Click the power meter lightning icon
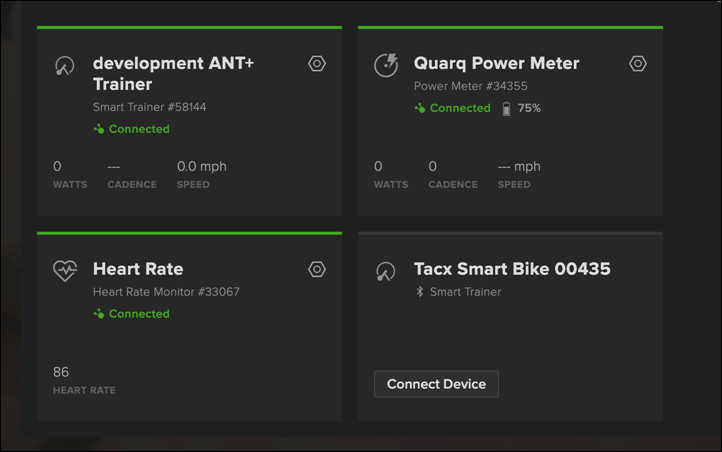Screen dimensions: 722x452 tap(386, 65)
